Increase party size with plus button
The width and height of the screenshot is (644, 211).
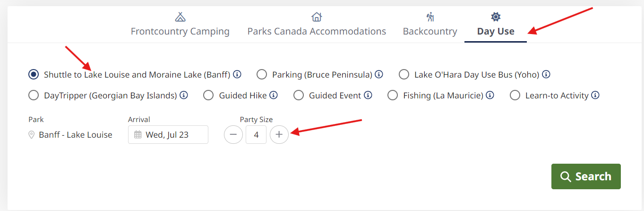279,135
